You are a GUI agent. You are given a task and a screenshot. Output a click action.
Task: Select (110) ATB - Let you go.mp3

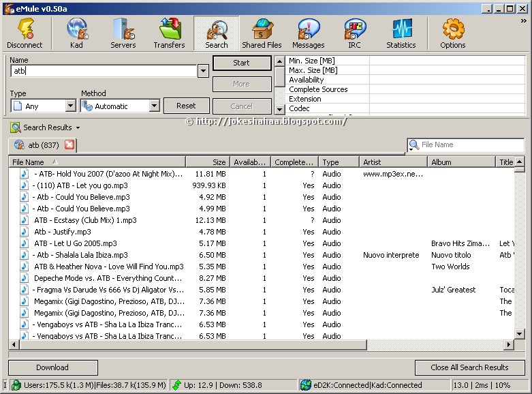pos(80,185)
